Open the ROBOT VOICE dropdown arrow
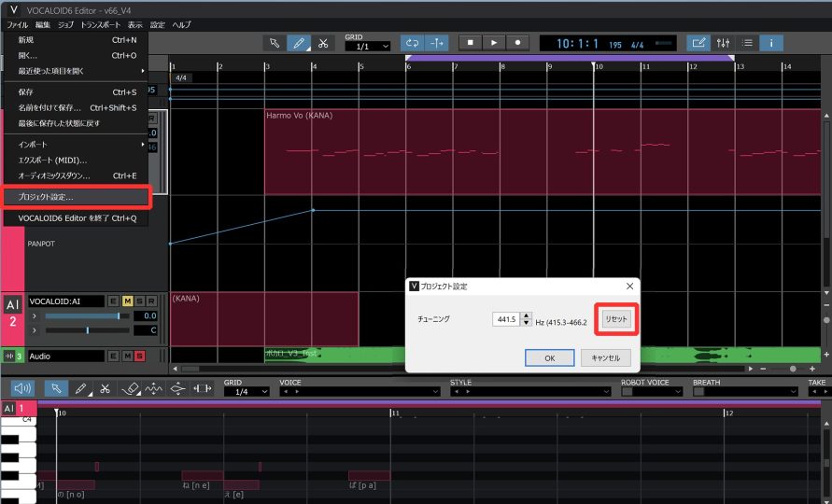Image resolution: width=832 pixels, height=504 pixels. 678,391
